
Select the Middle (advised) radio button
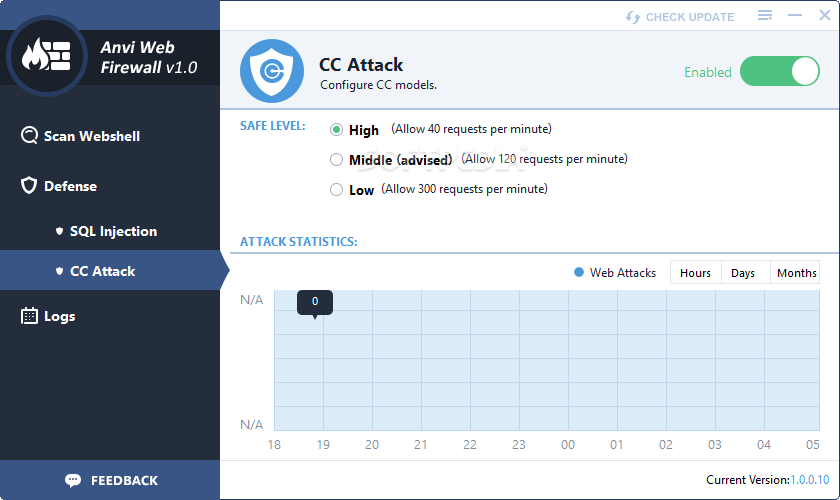[336, 160]
